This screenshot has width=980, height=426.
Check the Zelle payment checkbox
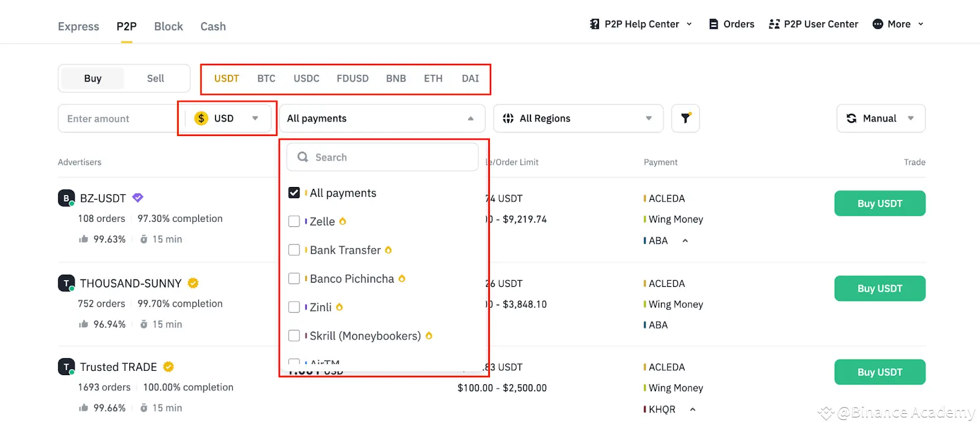(x=294, y=221)
